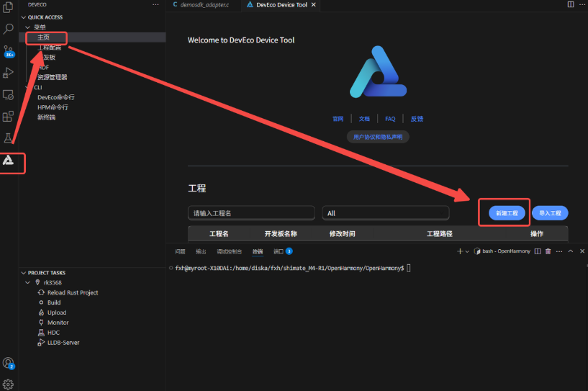Open the Testing flask icon
Screen dimensions: 588x391
pyautogui.click(x=9, y=138)
